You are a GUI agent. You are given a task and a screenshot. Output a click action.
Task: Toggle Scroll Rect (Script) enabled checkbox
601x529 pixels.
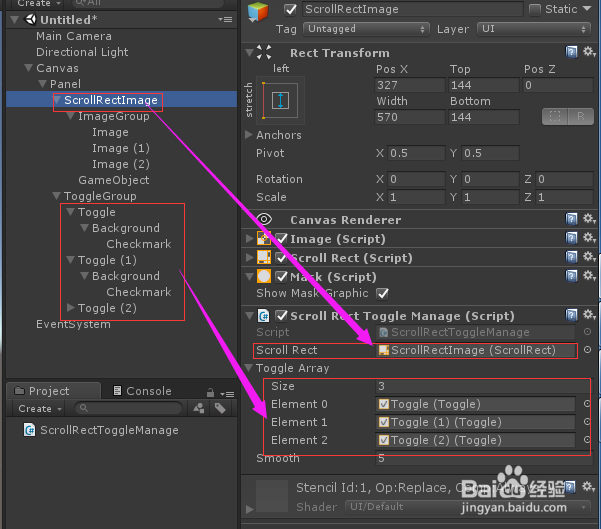pyautogui.click(x=282, y=258)
